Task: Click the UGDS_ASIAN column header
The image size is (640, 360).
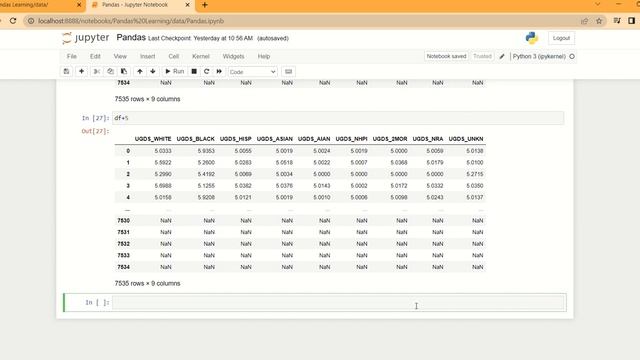Action: (x=275, y=139)
